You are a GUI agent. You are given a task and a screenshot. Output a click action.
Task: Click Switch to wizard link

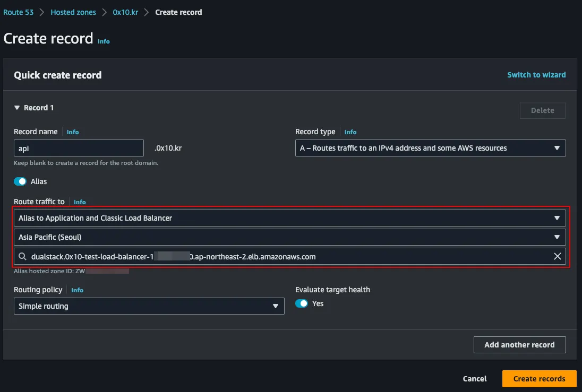pyautogui.click(x=536, y=75)
